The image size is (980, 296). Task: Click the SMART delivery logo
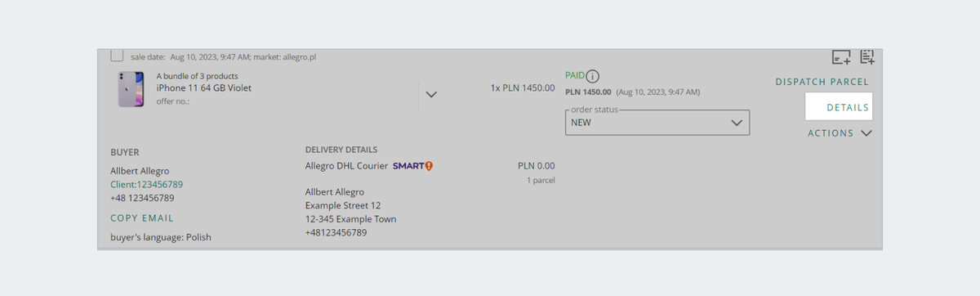click(412, 166)
